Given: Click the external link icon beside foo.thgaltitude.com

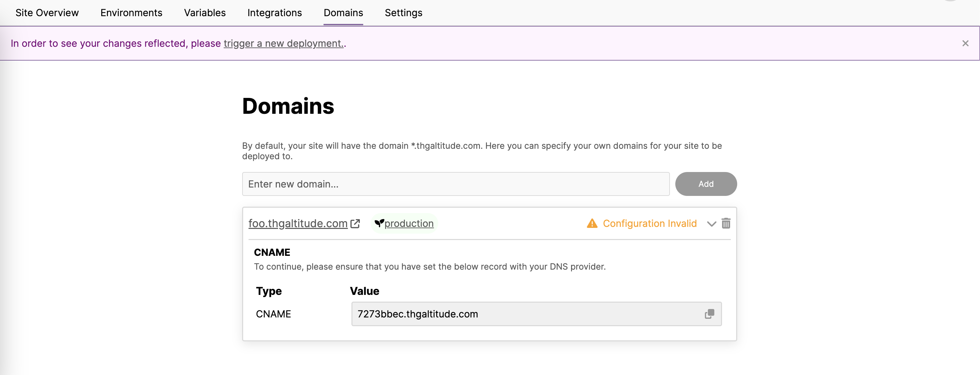Looking at the screenshot, I should (x=355, y=224).
